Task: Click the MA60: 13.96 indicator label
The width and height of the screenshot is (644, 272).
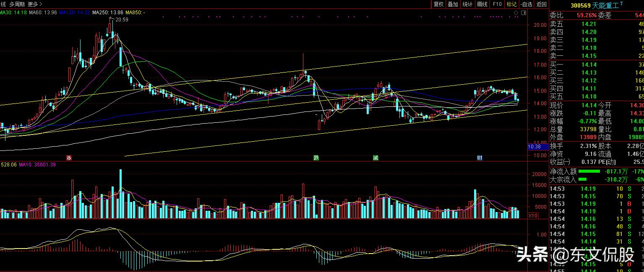Action: coord(43,13)
